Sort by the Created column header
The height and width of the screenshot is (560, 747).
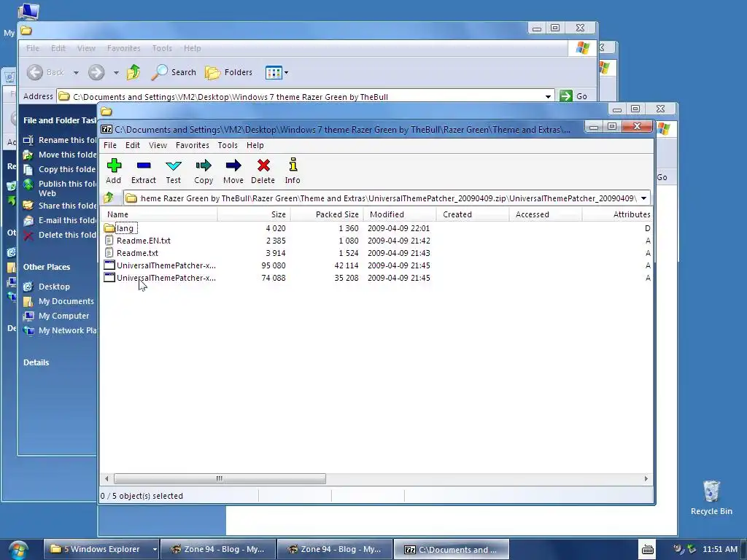coord(473,214)
